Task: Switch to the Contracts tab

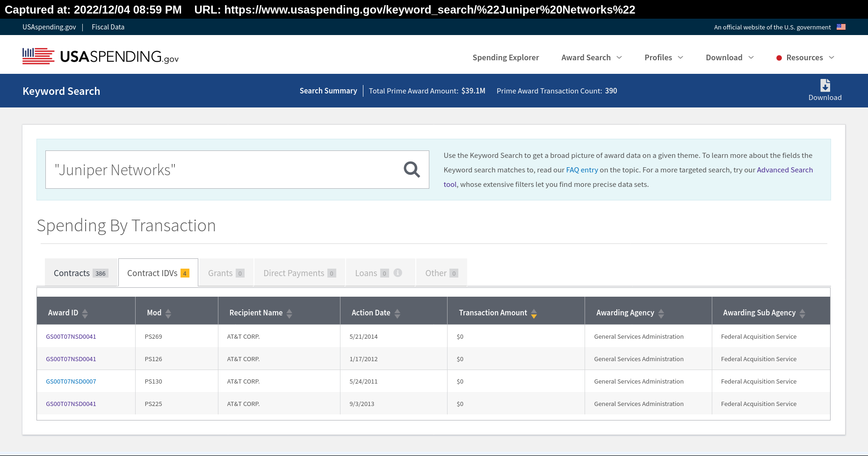Action: coord(80,273)
